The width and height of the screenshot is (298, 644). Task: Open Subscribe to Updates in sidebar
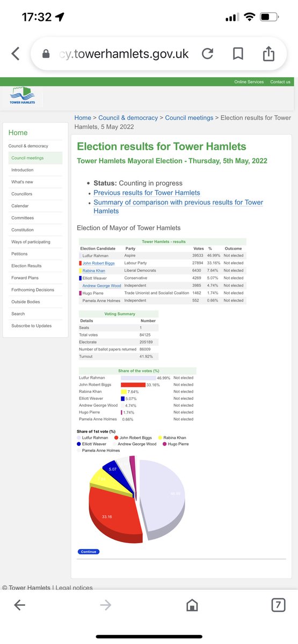click(32, 326)
